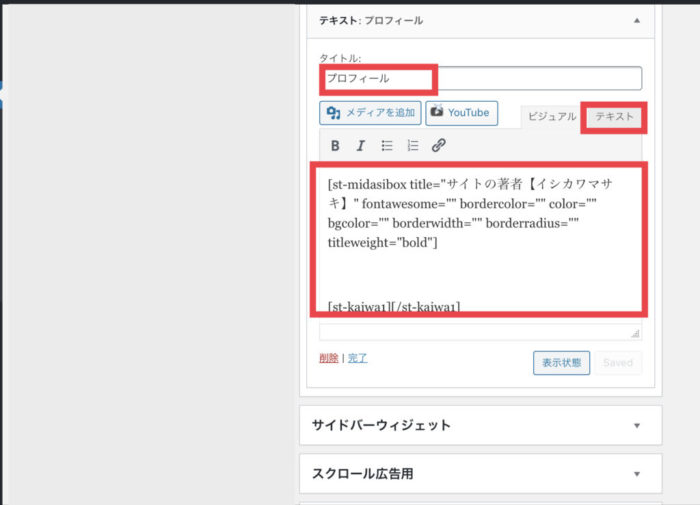Click the [st-kaiwa1][/st-kaiwa1] shortcode line
This screenshot has height=505, width=700.
click(x=394, y=307)
